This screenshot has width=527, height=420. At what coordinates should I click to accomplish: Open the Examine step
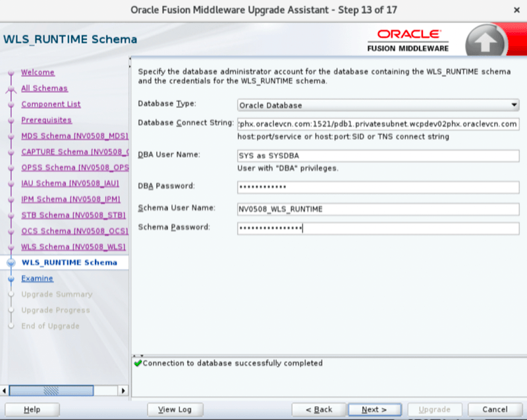(x=37, y=278)
